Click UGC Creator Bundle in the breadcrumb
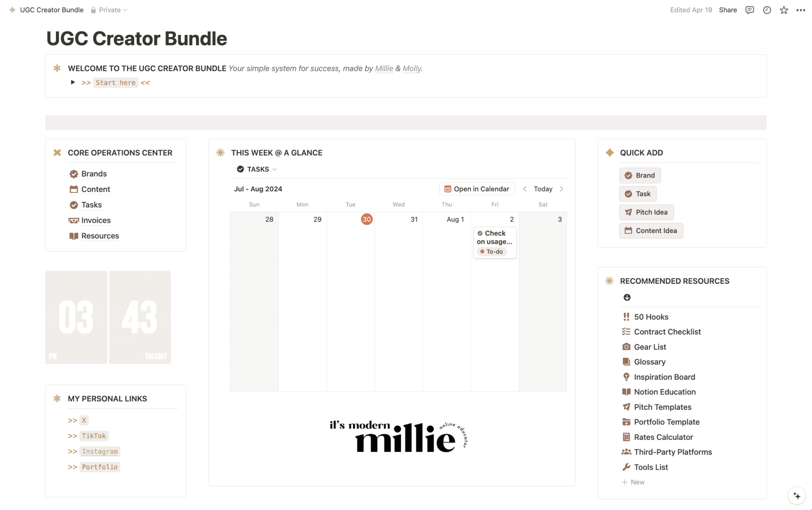Screen dimensions: 812x510 pyautogui.click(x=52, y=10)
